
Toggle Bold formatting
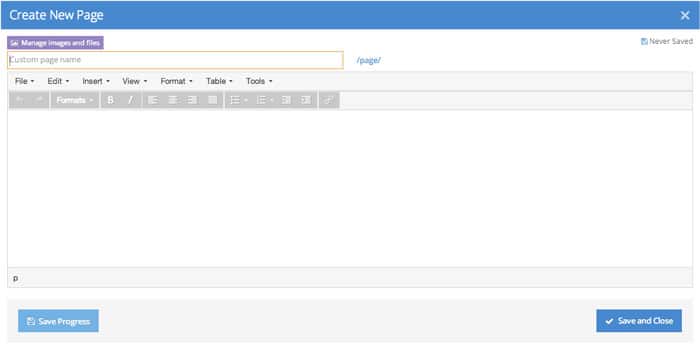point(110,100)
